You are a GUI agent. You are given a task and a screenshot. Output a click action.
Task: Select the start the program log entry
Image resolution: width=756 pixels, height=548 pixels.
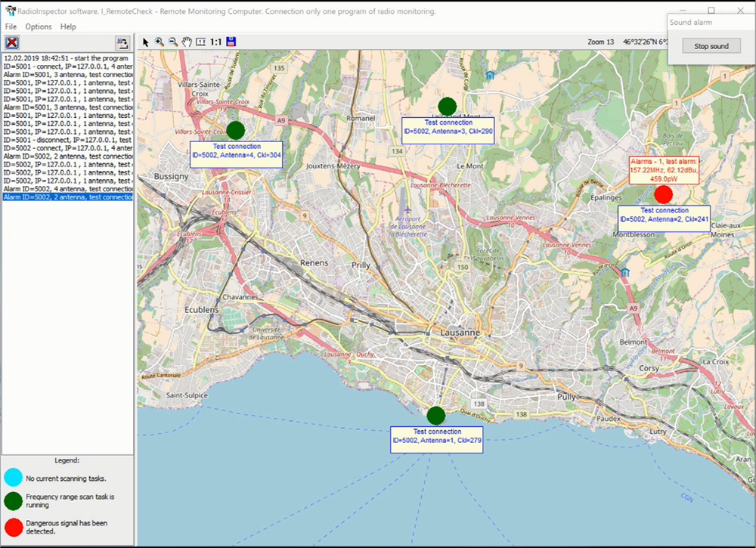[x=68, y=57]
